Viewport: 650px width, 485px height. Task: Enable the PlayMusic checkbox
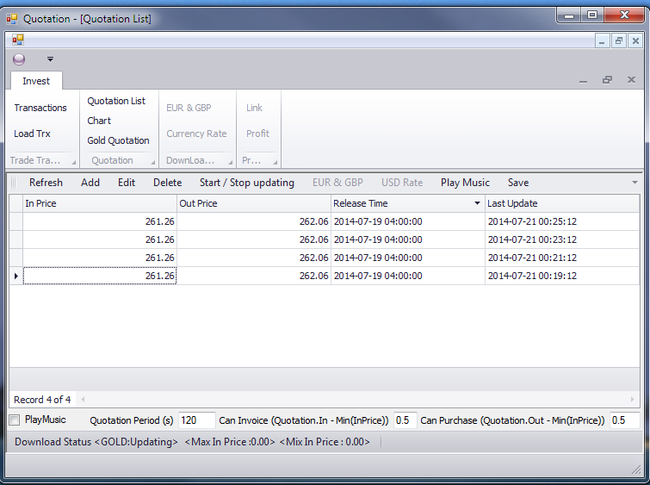(15, 420)
